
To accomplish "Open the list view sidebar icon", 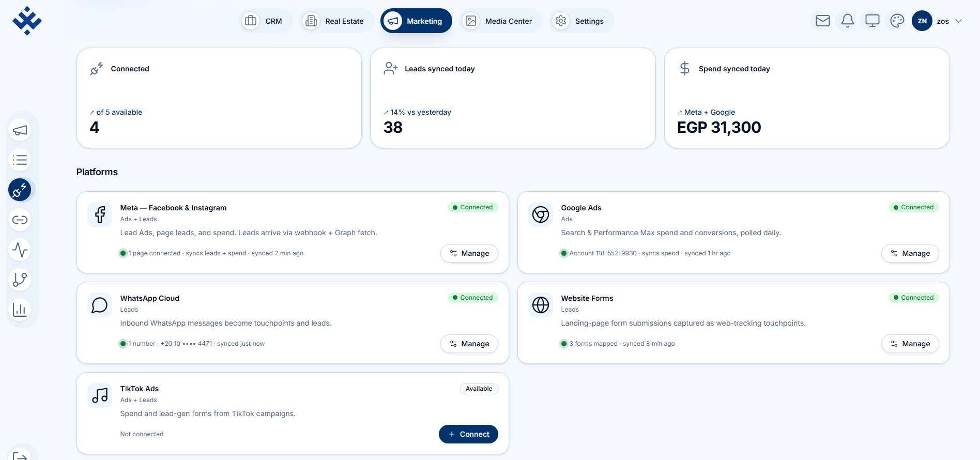I will coord(20,160).
